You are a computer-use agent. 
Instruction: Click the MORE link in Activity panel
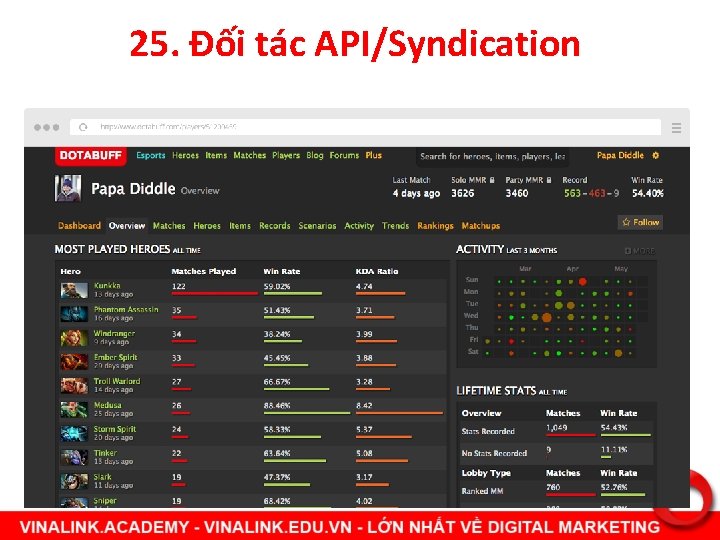640,251
